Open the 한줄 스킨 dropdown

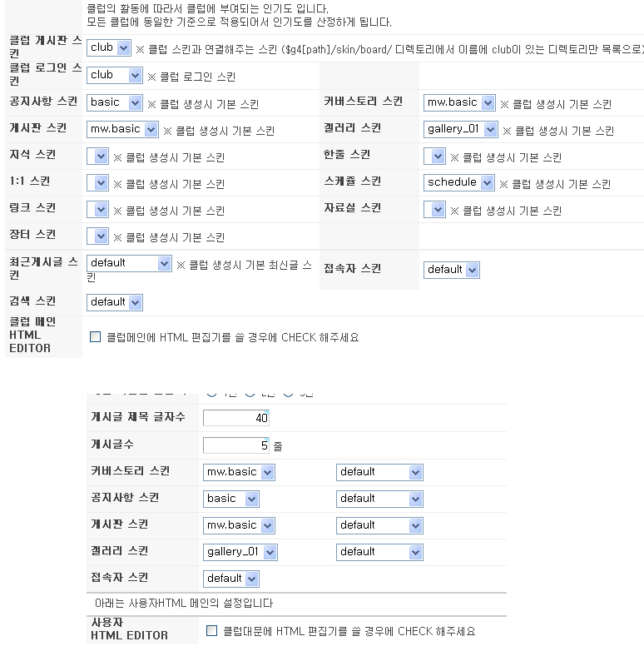[434, 157]
